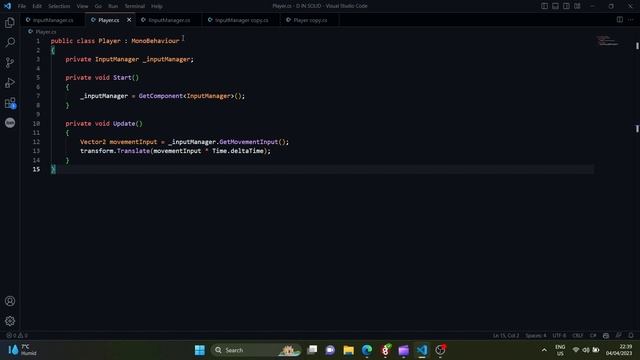Screen dimensions: 640x360
Task: Click Translate on line 13
Action: pos(133,151)
